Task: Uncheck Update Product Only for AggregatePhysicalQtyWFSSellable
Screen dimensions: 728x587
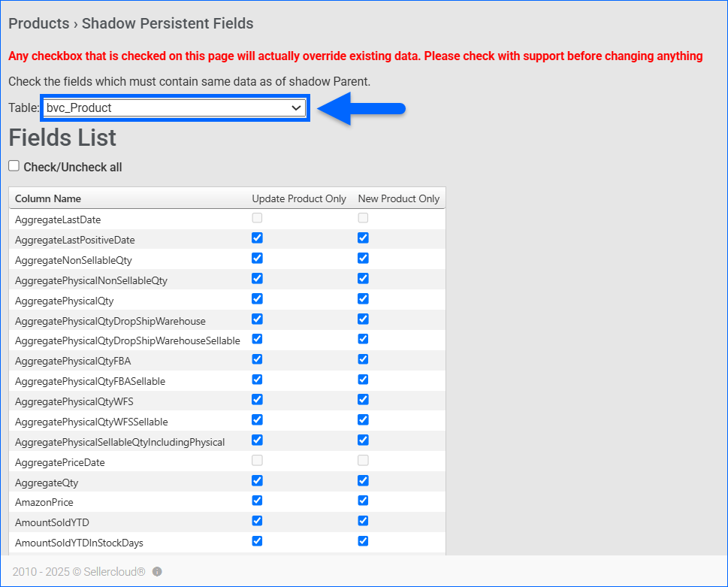Action: [x=258, y=420]
